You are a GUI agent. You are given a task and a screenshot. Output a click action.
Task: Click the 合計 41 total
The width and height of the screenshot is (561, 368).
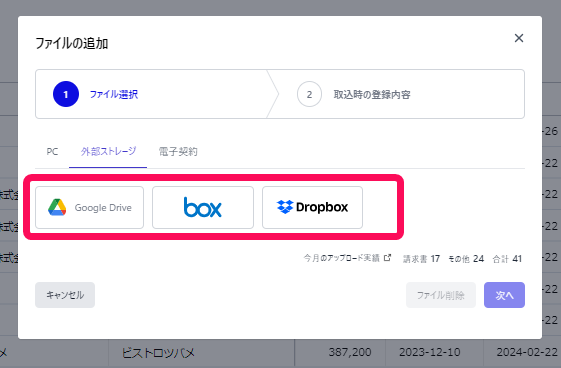point(507,259)
